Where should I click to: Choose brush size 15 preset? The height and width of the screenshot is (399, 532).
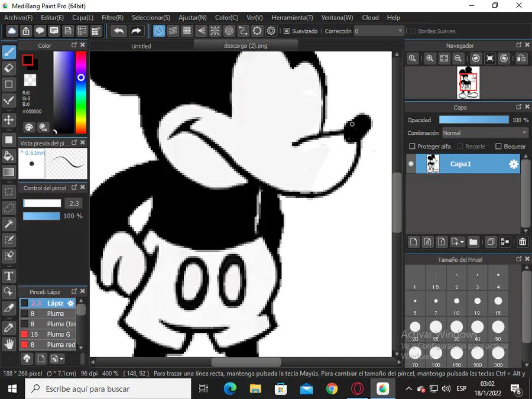(498, 305)
